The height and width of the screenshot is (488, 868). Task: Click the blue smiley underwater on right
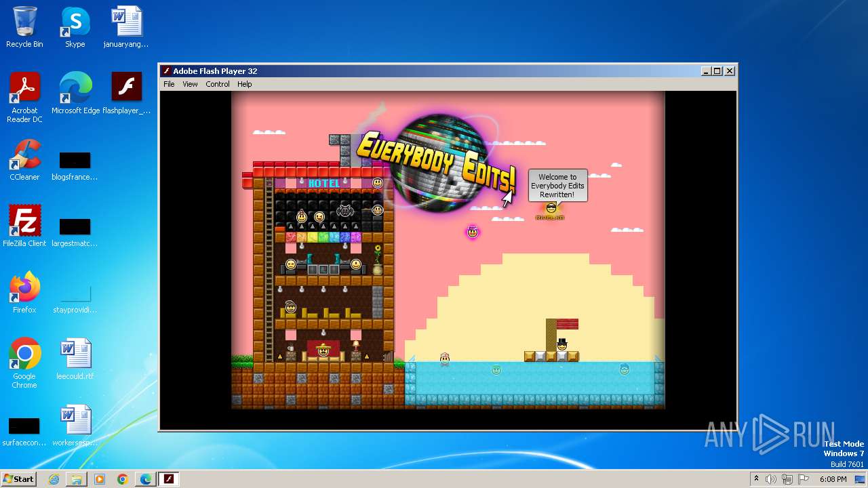click(624, 369)
